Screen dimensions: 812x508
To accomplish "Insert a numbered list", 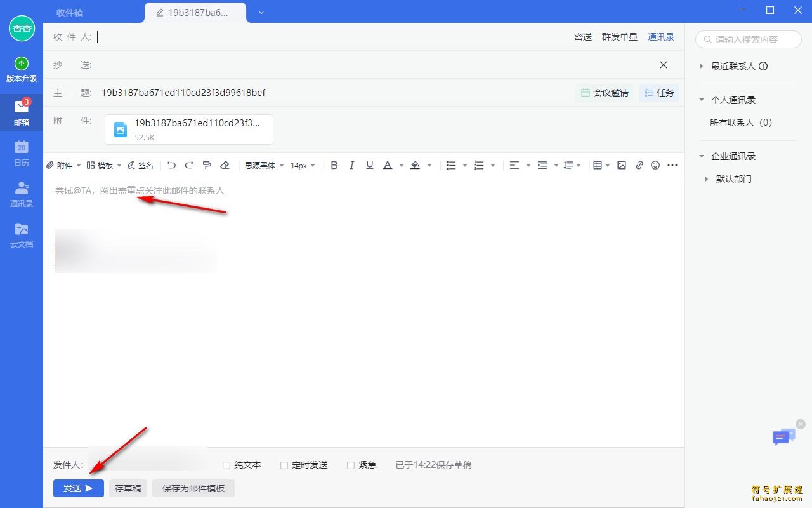I will (x=479, y=165).
